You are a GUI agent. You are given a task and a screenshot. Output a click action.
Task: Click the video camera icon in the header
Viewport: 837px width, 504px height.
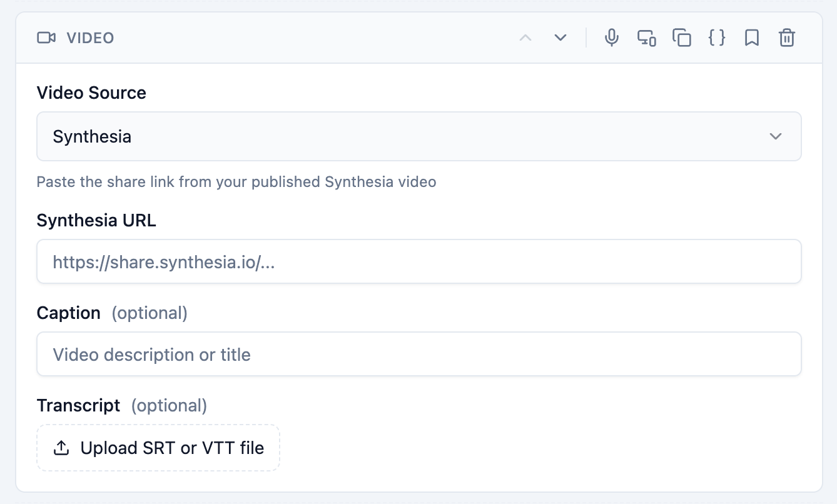(44, 38)
